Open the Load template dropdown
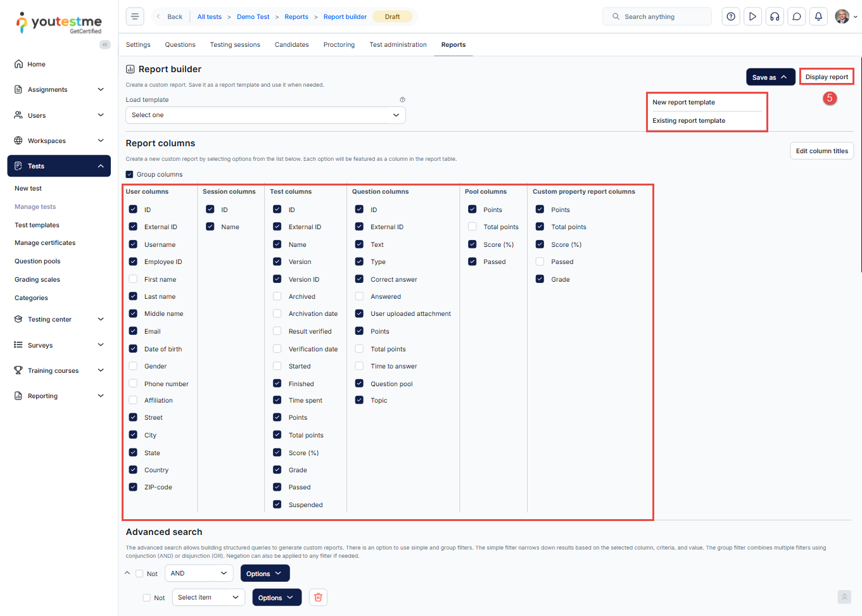Viewport: 862px width, 616px height. pos(265,115)
